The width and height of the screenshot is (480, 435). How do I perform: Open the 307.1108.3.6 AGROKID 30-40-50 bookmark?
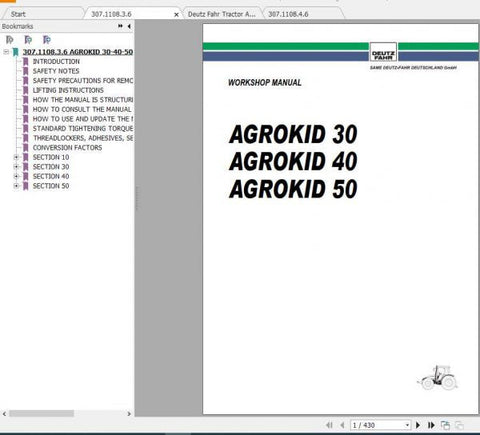coord(78,52)
